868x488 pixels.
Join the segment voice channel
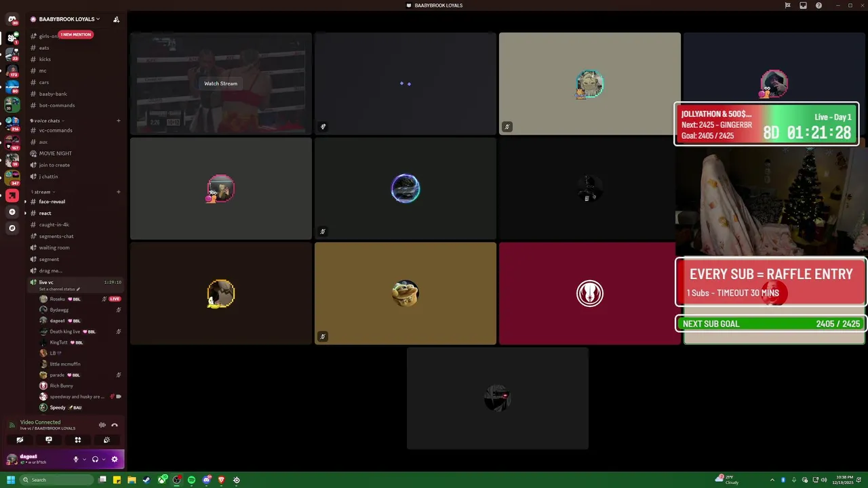pyautogui.click(x=75, y=259)
